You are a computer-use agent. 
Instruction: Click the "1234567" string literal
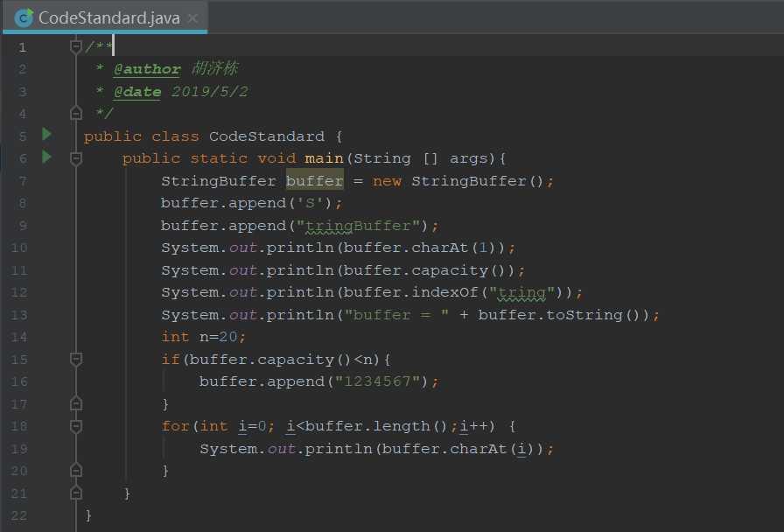click(x=377, y=381)
